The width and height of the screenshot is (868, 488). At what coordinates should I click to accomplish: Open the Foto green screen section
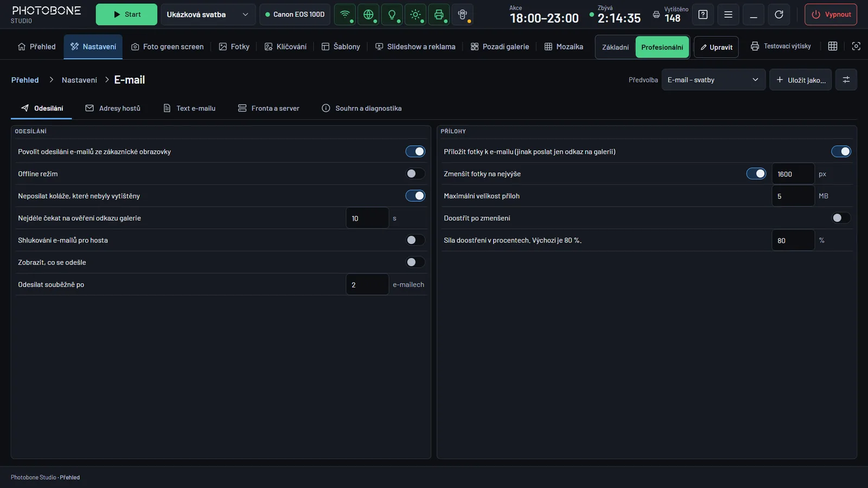tap(168, 47)
